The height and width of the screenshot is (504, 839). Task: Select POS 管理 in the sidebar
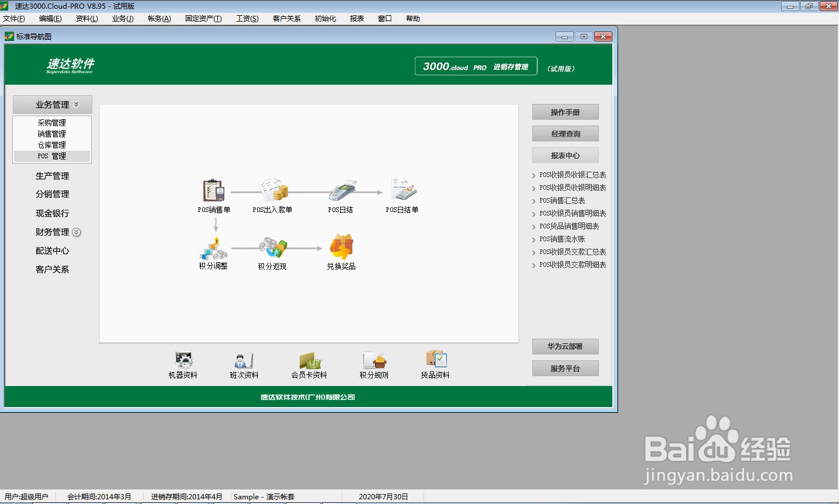[x=52, y=156]
